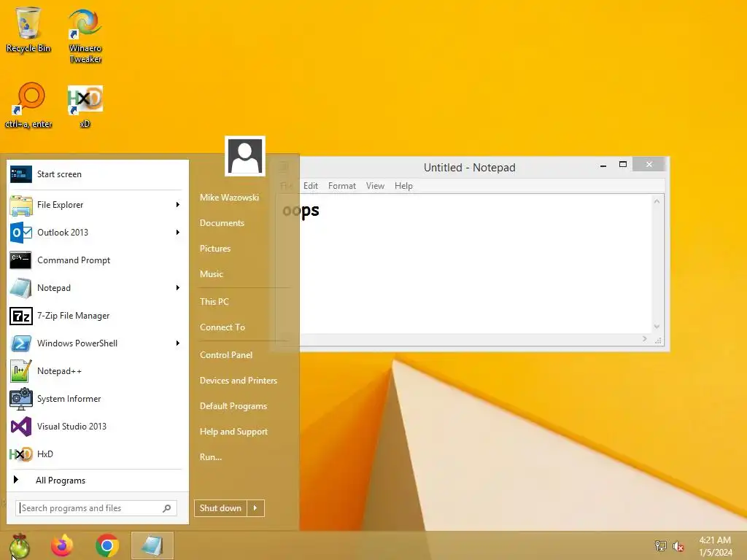Open This PC from the start menu
The width and height of the screenshot is (747, 560).
214,301
